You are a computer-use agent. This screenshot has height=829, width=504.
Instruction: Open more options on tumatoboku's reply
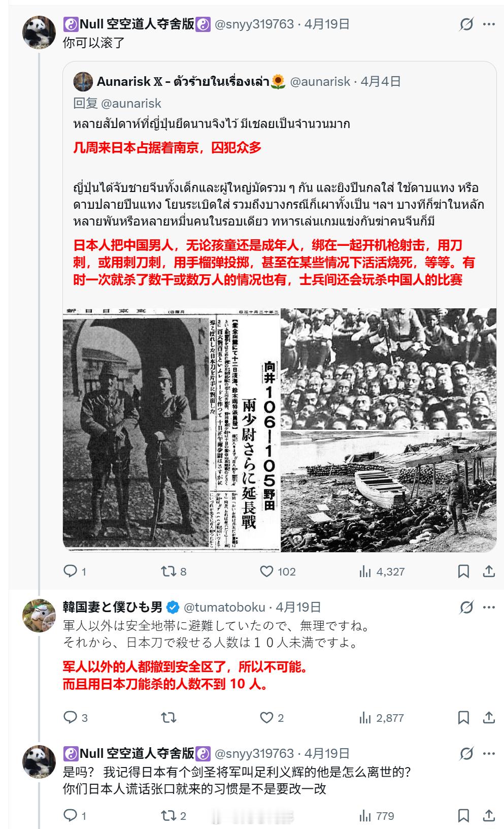click(489, 607)
